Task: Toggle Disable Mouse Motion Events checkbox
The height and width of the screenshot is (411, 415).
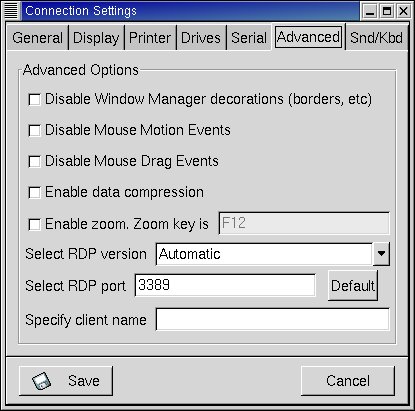Action: click(x=34, y=130)
